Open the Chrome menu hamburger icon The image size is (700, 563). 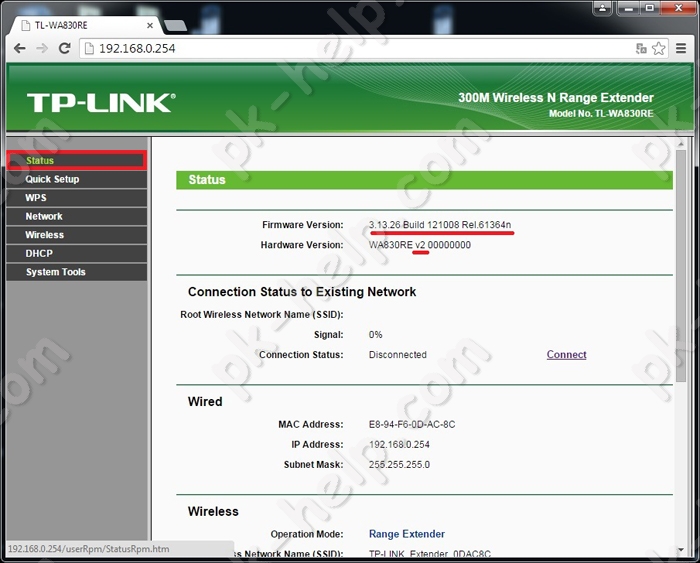pyautogui.click(x=681, y=48)
